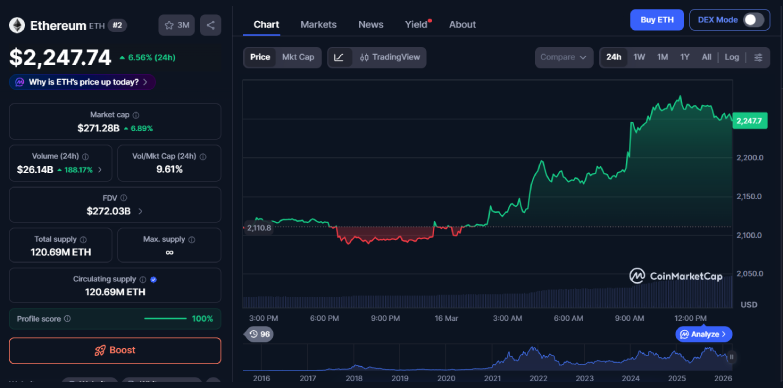Click the Buy ETH button
Viewport: 783px width, 388px height.
click(x=657, y=20)
